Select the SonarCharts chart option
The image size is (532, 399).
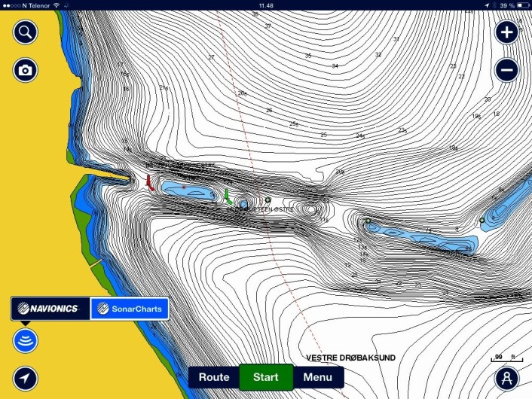pyautogui.click(x=130, y=309)
